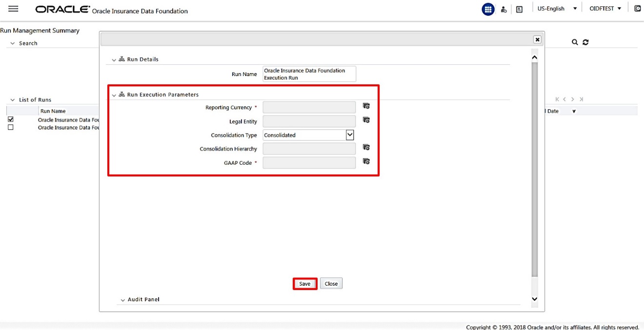The width and height of the screenshot is (644, 330).
Task: Click the Oracle logo
Action: (x=62, y=9)
